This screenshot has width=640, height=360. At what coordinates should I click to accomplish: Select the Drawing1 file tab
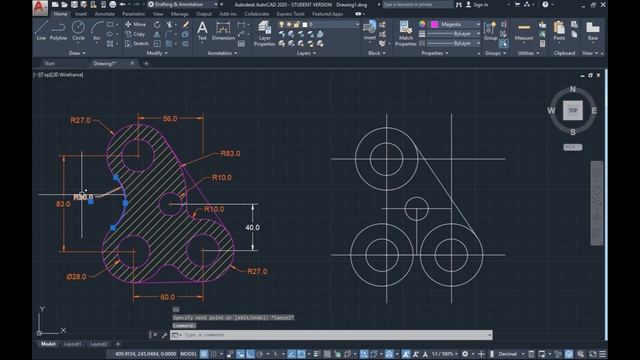(105, 63)
